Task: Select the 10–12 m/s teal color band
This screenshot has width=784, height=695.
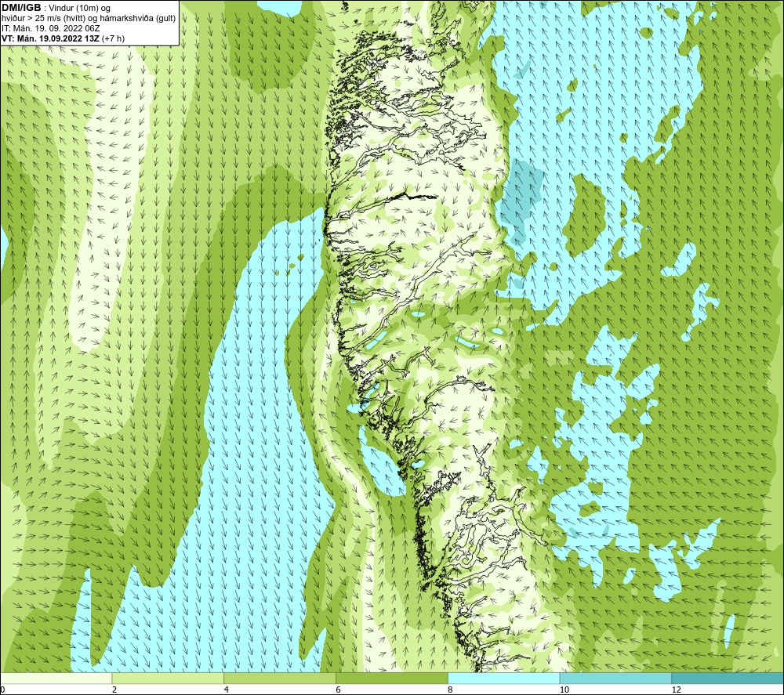Action: click(x=616, y=679)
